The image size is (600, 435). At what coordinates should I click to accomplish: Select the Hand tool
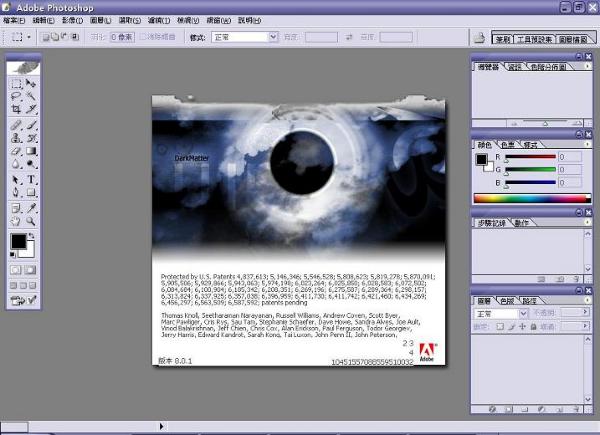(16, 221)
